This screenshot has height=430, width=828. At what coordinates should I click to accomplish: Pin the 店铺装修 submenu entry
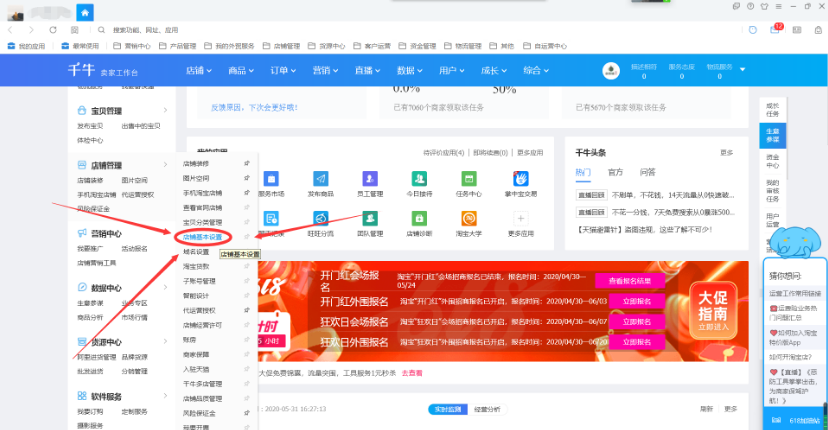click(247, 164)
